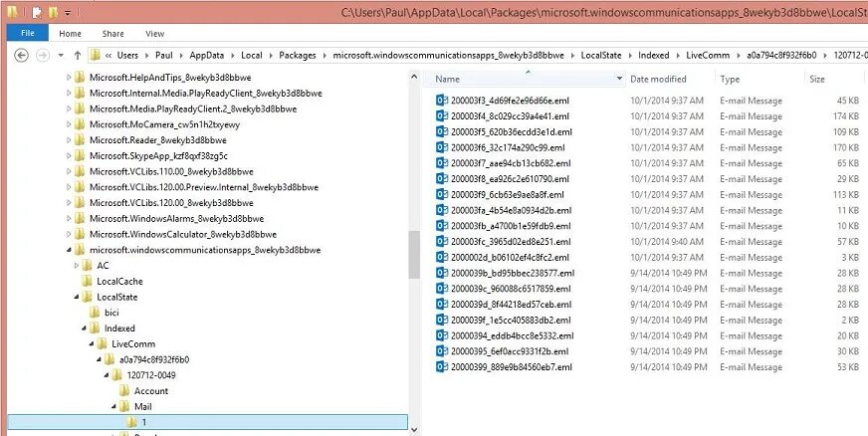
Task: Open the File ribbon tab
Action: click(x=27, y=33)
